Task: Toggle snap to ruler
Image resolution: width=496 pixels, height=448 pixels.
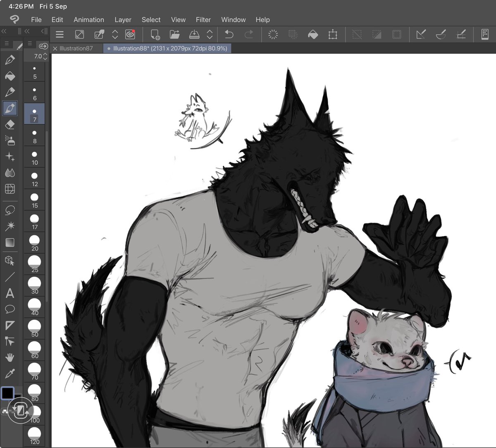Action: pos(421,34)
